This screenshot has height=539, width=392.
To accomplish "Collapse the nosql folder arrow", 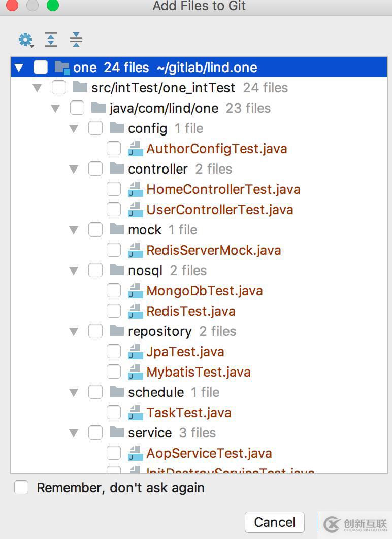I will click(74, 271).
